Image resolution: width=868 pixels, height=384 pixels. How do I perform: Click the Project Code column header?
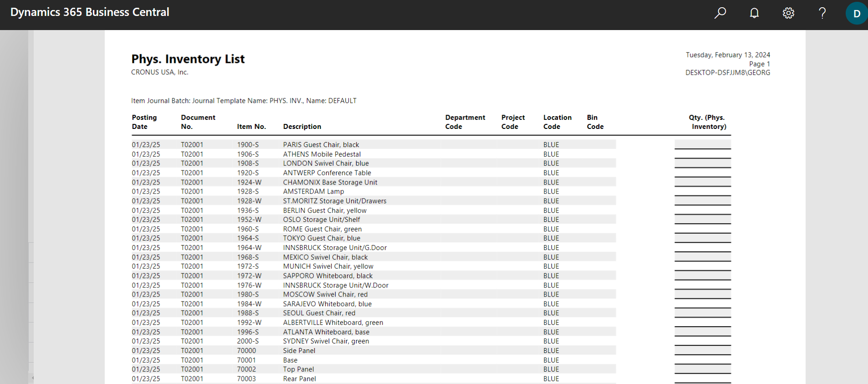(513, 122)
